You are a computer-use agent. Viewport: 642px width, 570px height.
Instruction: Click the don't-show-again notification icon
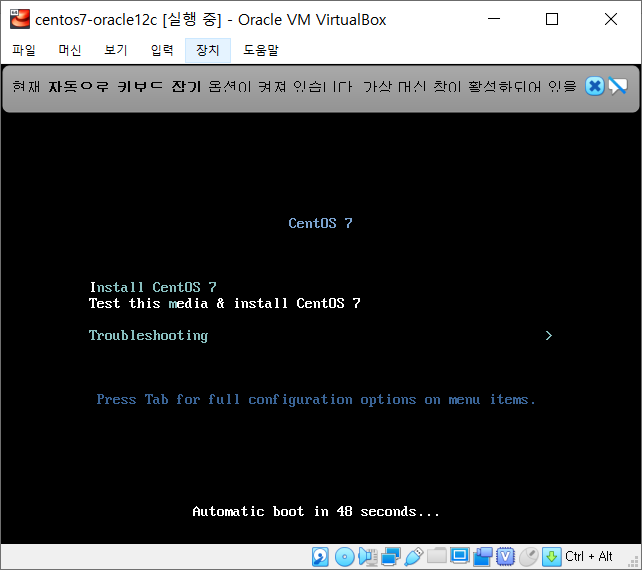pyautogui.click(x=617, y=86)
